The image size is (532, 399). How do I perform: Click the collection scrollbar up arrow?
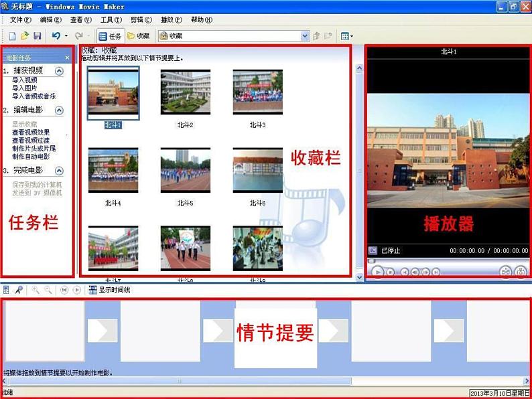pyautogui.click(x=360, y=68)
